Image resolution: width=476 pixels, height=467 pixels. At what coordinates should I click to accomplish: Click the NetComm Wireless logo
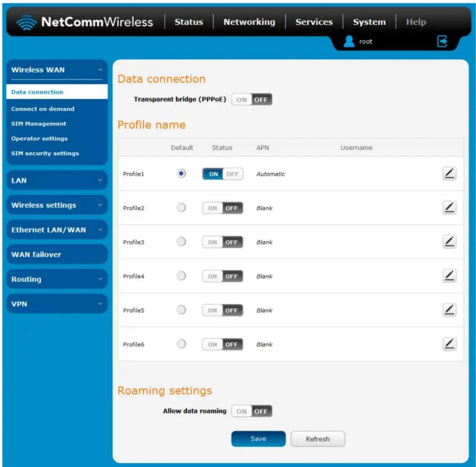coord(85,22)
